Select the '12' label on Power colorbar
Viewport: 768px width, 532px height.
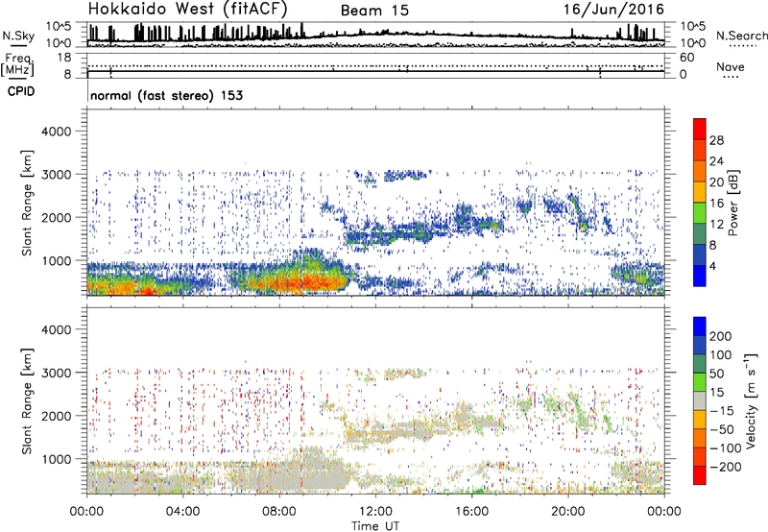click(716, 225)
